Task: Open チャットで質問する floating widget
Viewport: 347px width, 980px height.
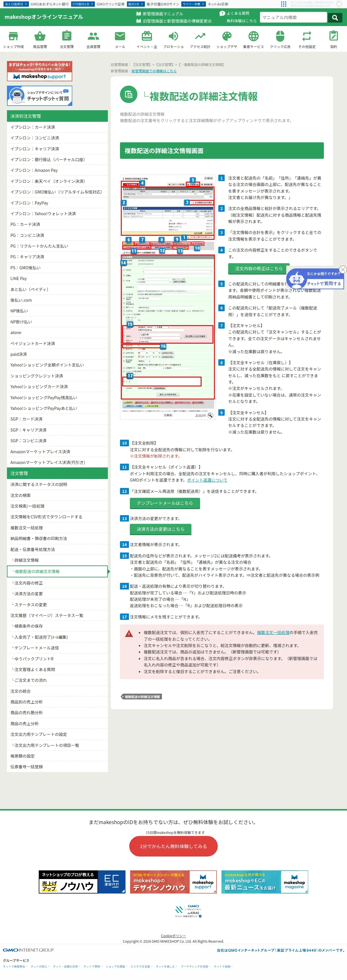Action: [x=315, y=279]
